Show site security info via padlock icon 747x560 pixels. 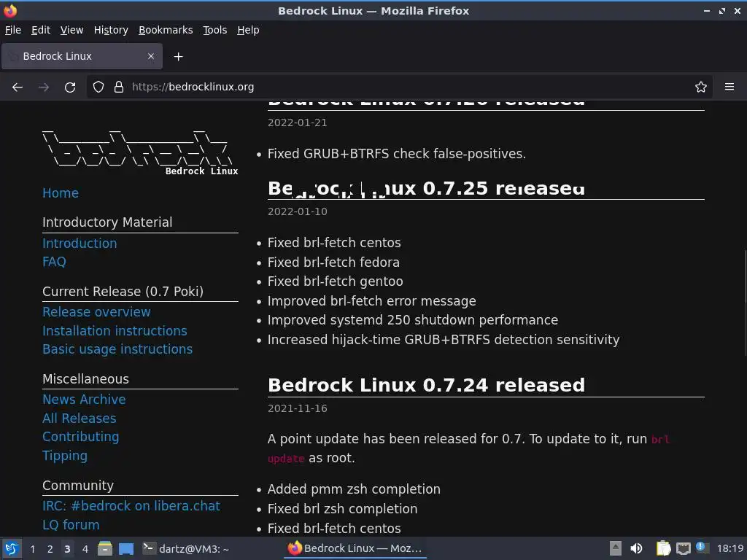point(119,87)
